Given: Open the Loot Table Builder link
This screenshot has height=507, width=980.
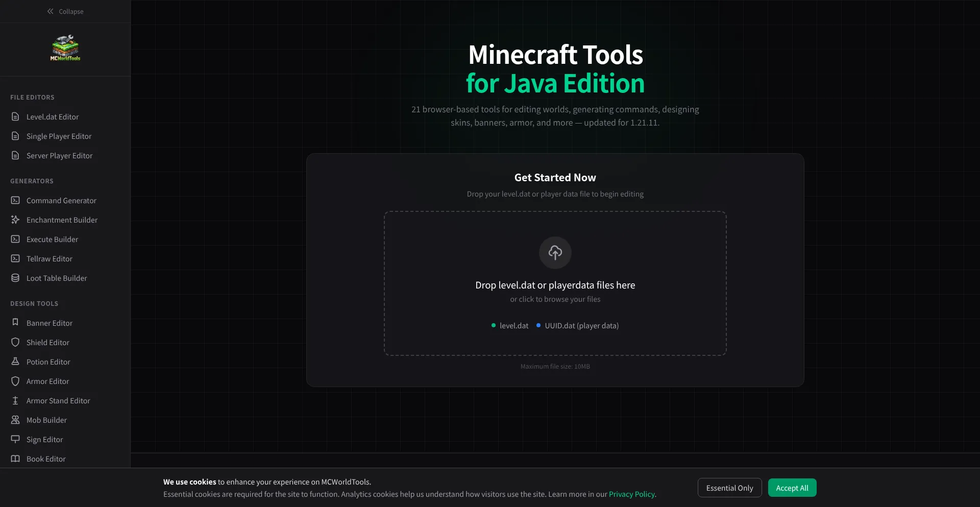Looking at the screenshot, I should (65, 278).
